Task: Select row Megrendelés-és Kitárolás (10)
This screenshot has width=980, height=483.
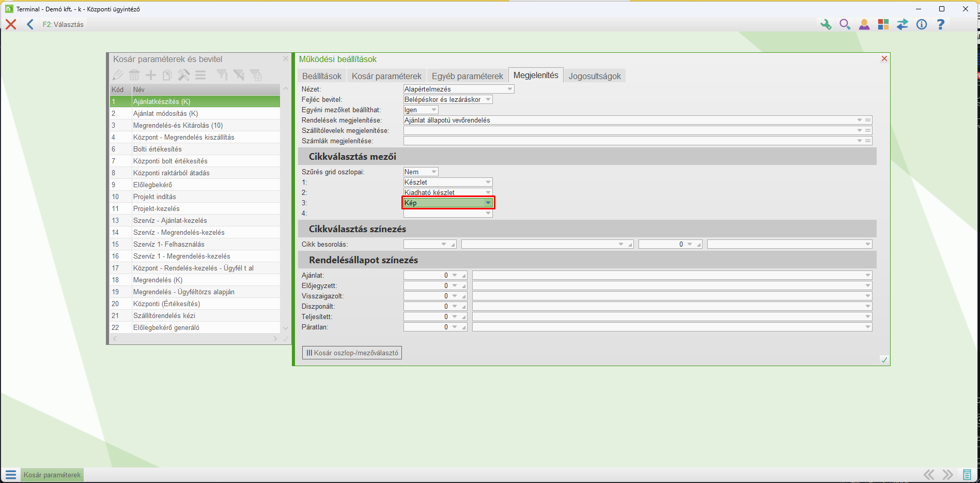Action: pos(195,125)
